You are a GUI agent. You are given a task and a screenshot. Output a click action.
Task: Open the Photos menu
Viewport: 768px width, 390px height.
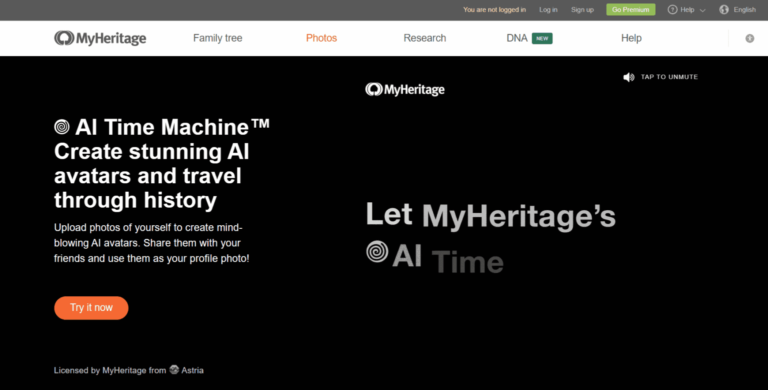(321, 38)
